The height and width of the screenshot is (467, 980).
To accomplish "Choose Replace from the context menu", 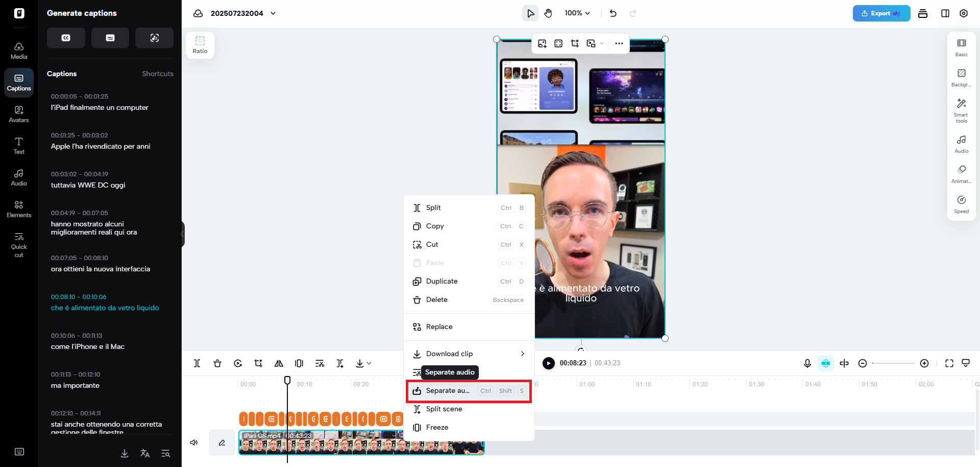I will [x=469, y=326].
